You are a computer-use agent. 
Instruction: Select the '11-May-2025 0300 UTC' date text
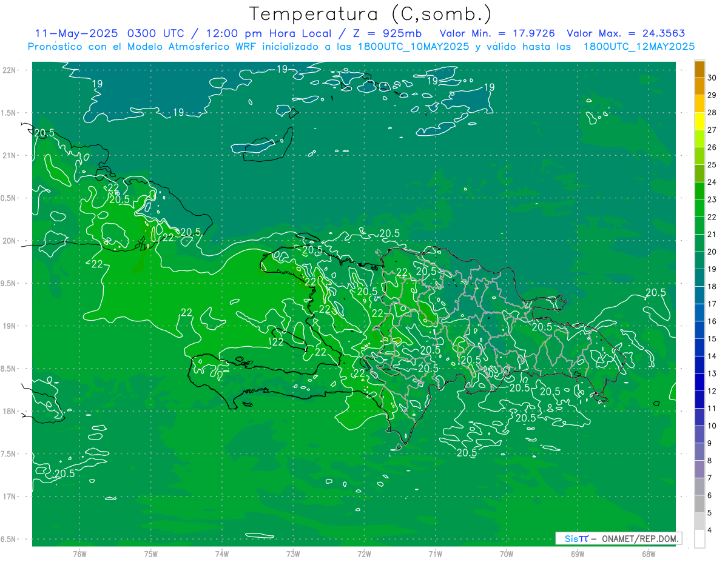[x=109, y=33]
